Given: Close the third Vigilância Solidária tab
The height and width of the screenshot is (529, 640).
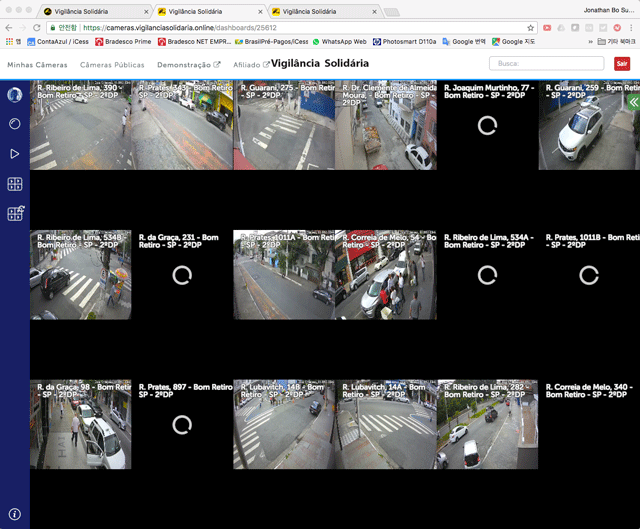Looking at the screenshot, I should (x=374, y=12).
